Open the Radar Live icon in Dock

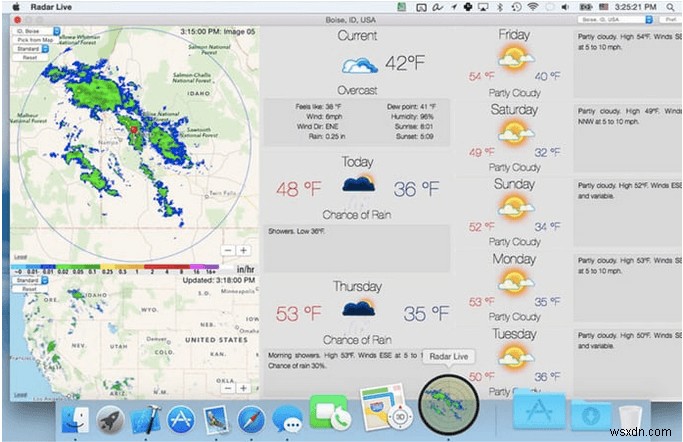(449, 405)
